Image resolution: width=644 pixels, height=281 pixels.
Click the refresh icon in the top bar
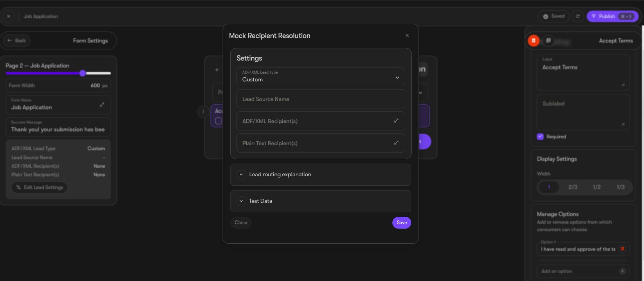(578, 16)
